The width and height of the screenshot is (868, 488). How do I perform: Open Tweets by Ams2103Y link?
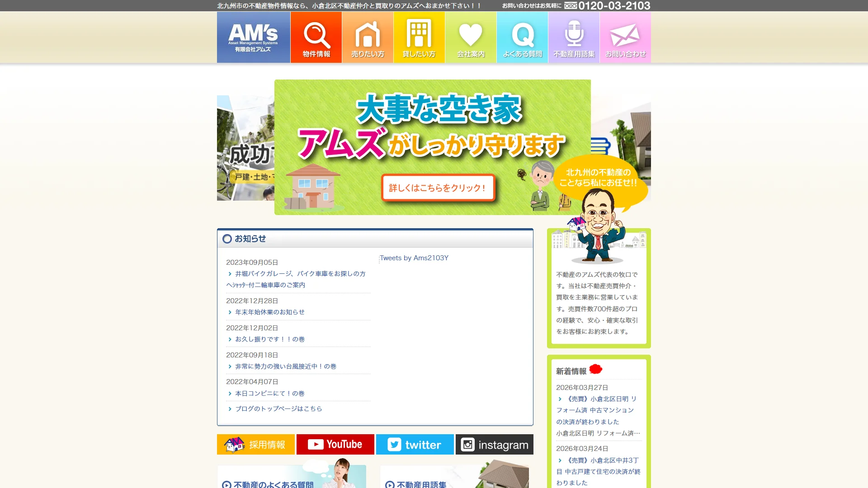414,258
